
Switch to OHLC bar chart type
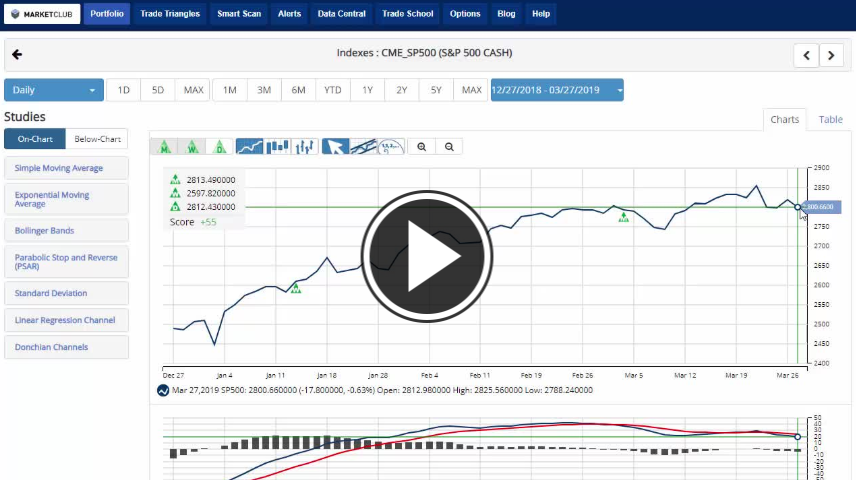[306, 147]
